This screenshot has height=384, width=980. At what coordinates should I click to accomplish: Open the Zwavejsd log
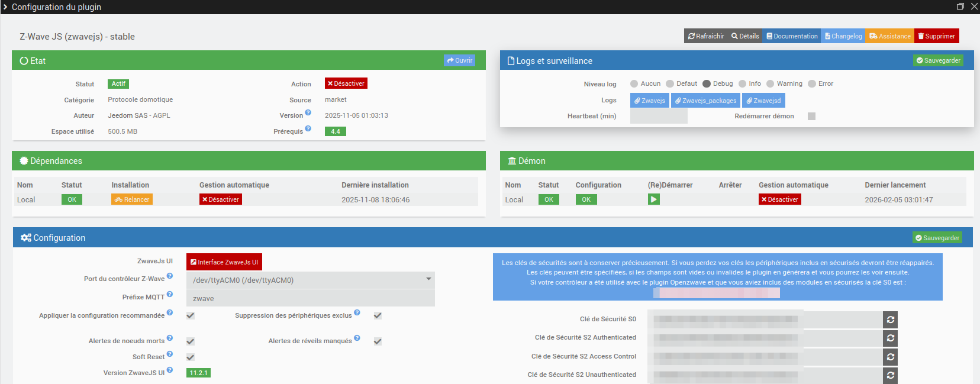763,101
